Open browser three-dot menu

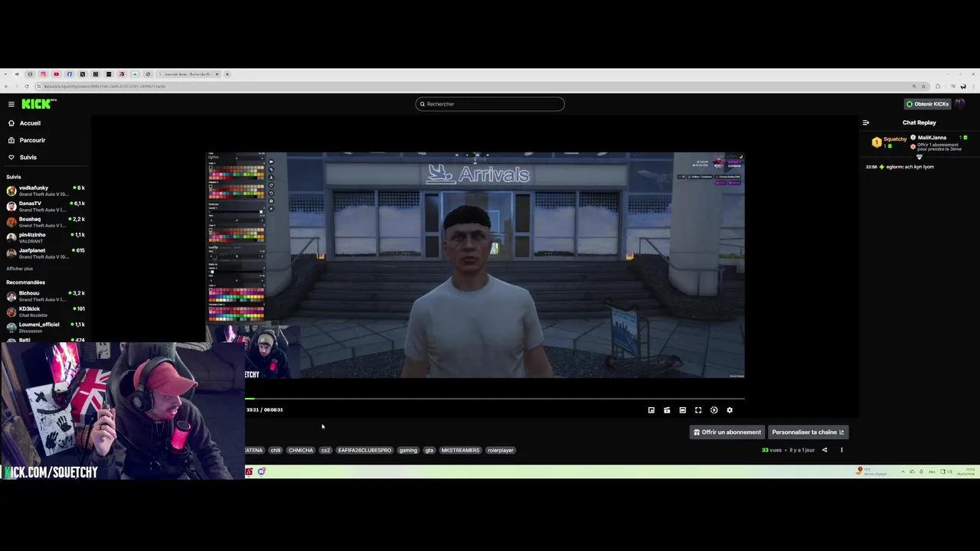[974, 86]
